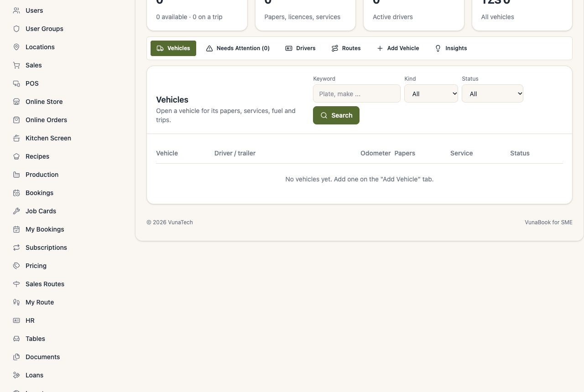Click the My Bookings calendar-check icon
This screenshot has height=392, width=584.
16,229
